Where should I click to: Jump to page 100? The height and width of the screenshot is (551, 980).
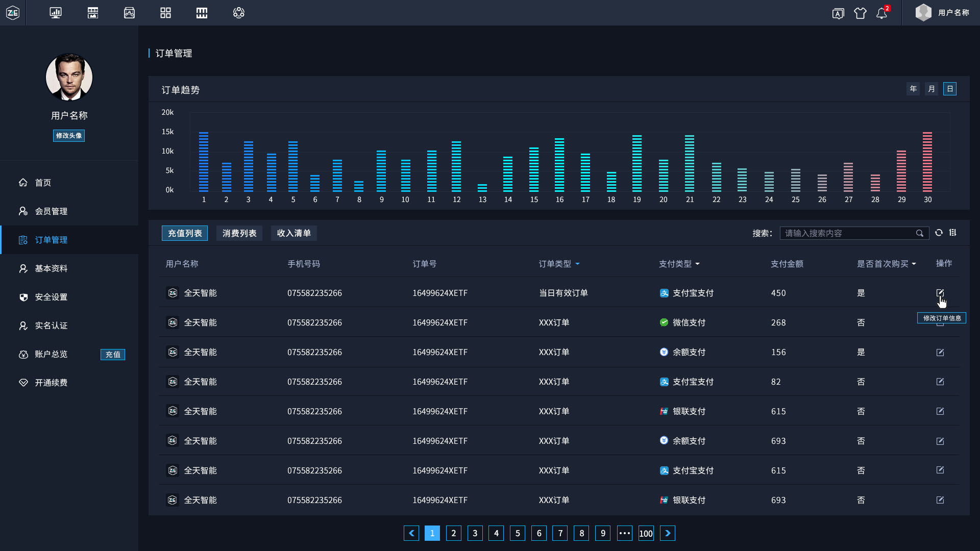(646, 533)
